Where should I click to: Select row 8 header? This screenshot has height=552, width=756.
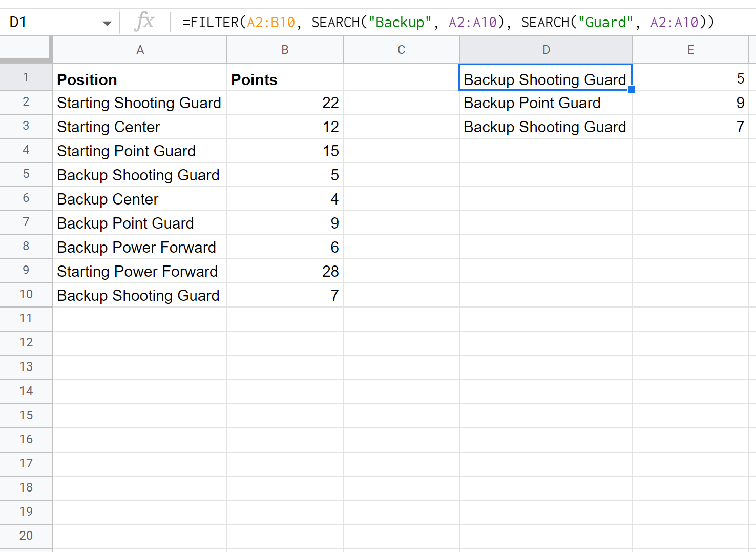pos(26,247)
